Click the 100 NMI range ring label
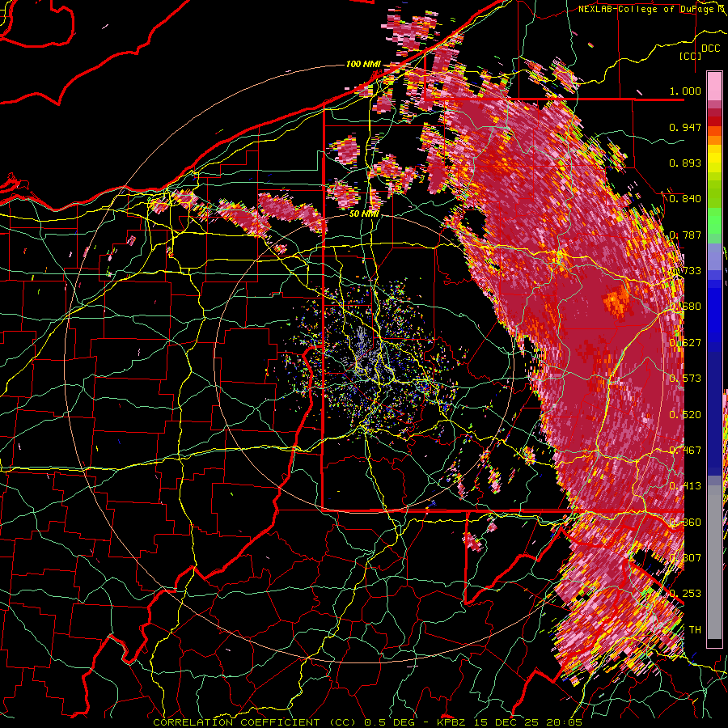Viewport: 728px width, 728px height. (x=363, y=64)
